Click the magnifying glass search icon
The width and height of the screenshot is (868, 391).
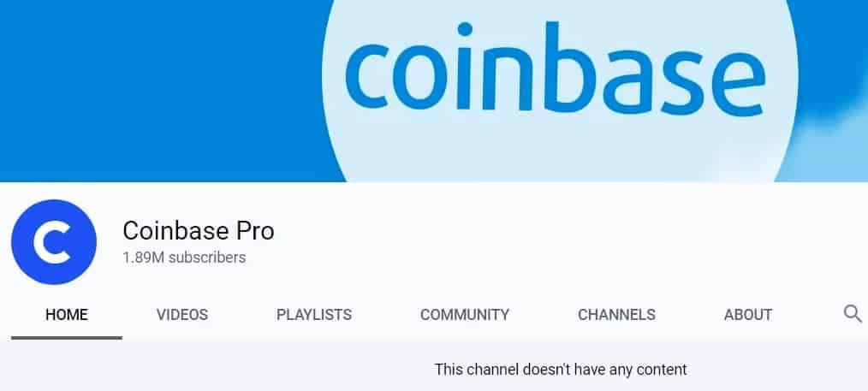(853, 314)
